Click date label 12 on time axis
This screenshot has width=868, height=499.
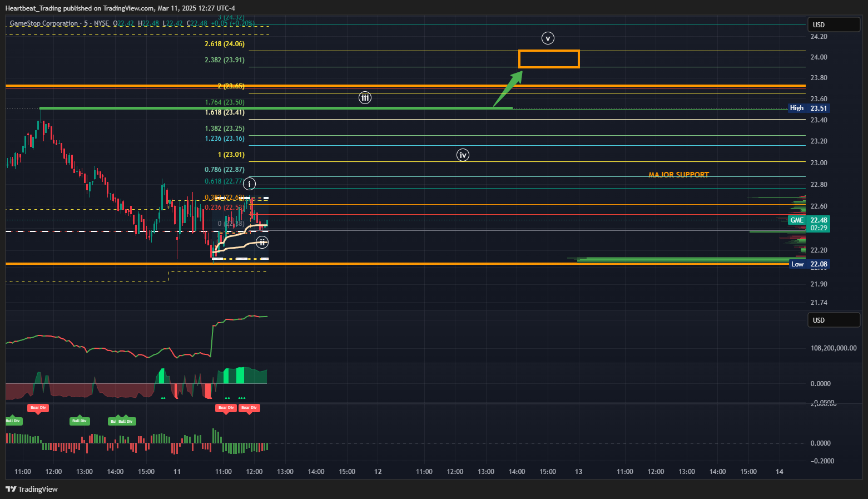pos(378,472)
